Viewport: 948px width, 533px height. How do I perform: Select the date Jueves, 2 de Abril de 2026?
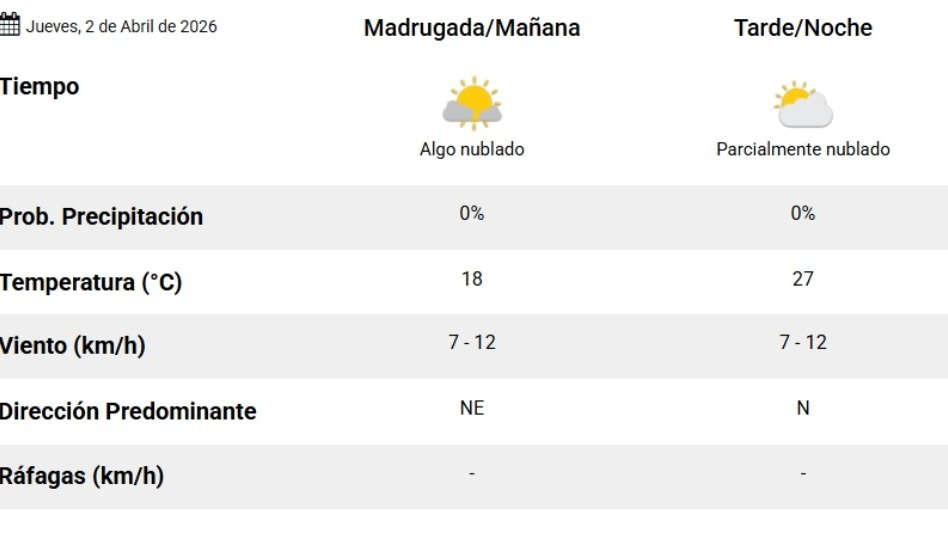pyautogui.click(x=121, y=27)
